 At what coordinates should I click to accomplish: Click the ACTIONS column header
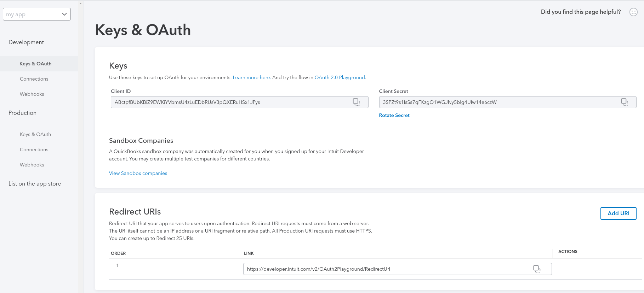(568, 252)
